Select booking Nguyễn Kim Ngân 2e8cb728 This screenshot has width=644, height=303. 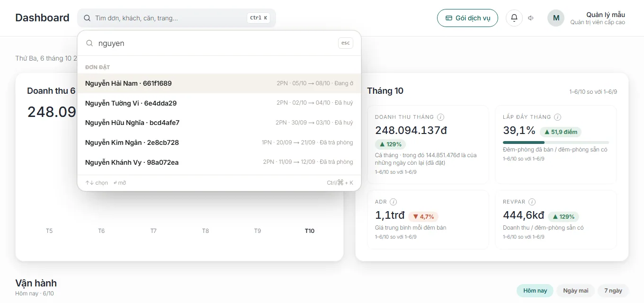tap(219, 143)
